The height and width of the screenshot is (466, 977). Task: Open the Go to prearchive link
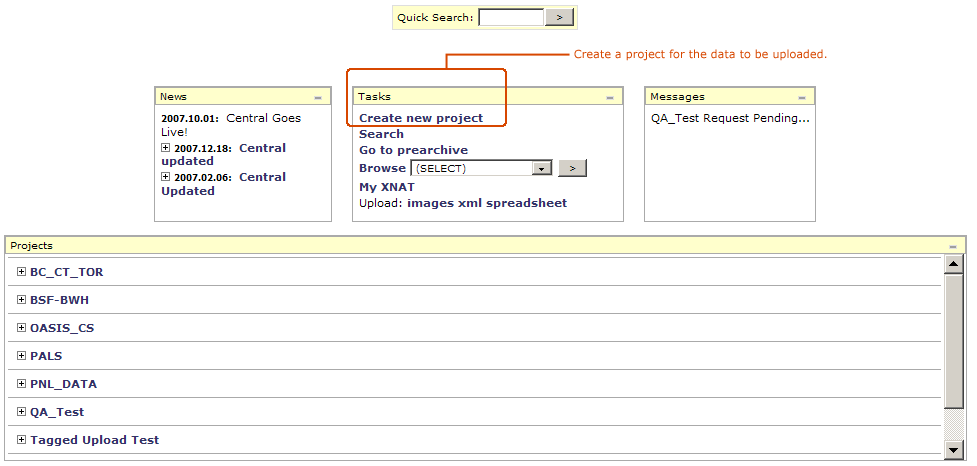click(x=413, y=150)
